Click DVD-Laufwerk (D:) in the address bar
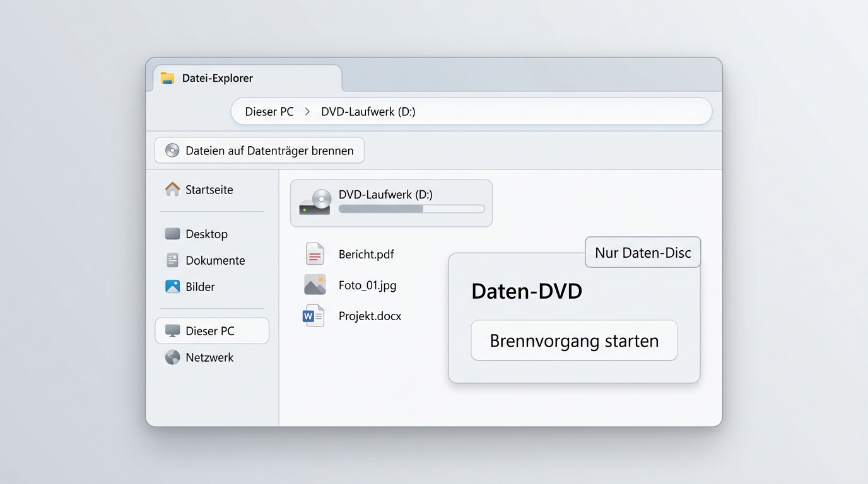The image size is (868, 484). tap(368, 112)
